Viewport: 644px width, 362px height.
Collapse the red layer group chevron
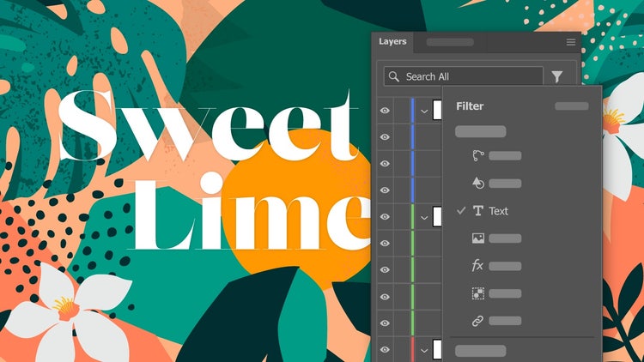(x=424, y=349)
